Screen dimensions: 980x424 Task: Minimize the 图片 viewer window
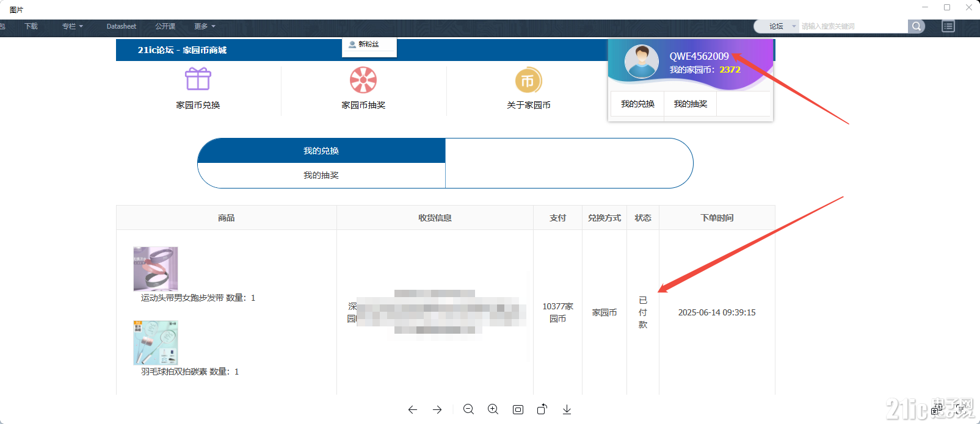(x=925, y=7)
